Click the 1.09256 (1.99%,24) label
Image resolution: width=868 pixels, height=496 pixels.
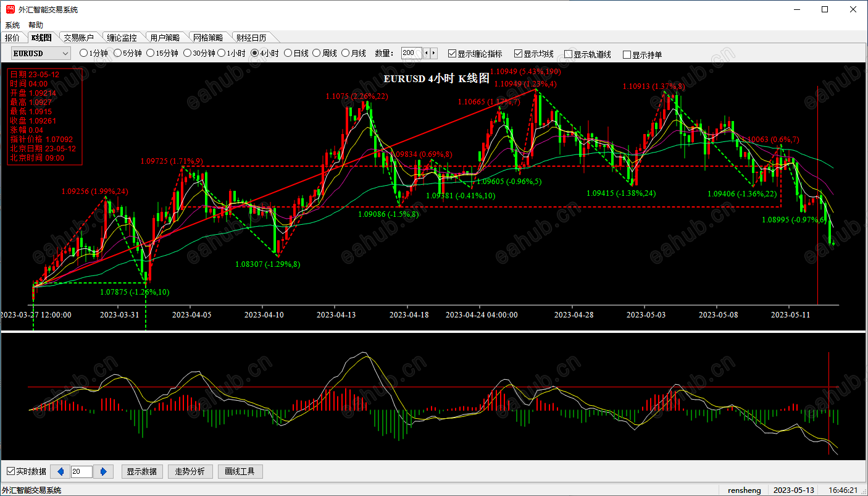pyautogui.click(x=95, y=191)
